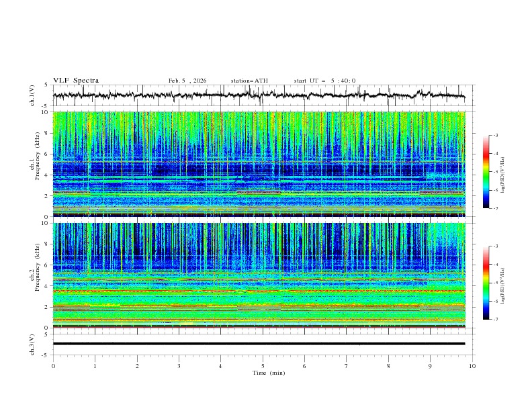Click the "VLF Spectra" plot title
The height and width of the screenshot is (411, 532).
76,81
